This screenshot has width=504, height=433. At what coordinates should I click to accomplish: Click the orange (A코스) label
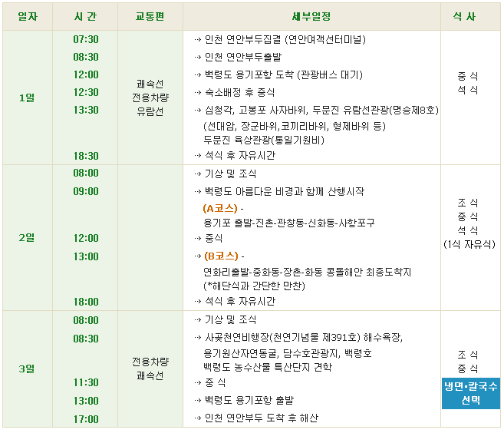click(220, 209)
